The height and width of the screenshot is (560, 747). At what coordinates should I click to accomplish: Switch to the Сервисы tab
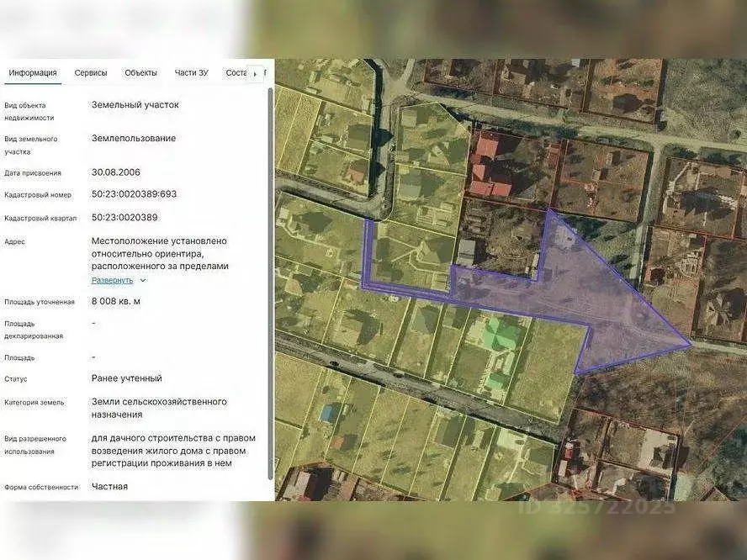[91, 73]
